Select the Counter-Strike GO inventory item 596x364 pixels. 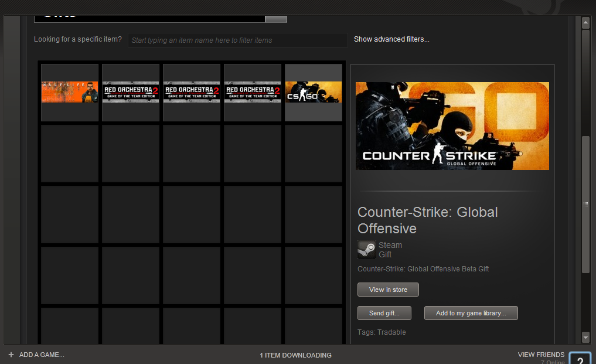click(x=314, y=93)
